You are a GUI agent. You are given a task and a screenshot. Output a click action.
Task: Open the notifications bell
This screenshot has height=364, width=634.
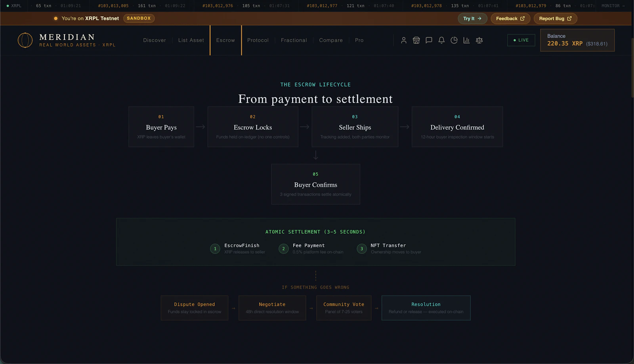[441, 40]
